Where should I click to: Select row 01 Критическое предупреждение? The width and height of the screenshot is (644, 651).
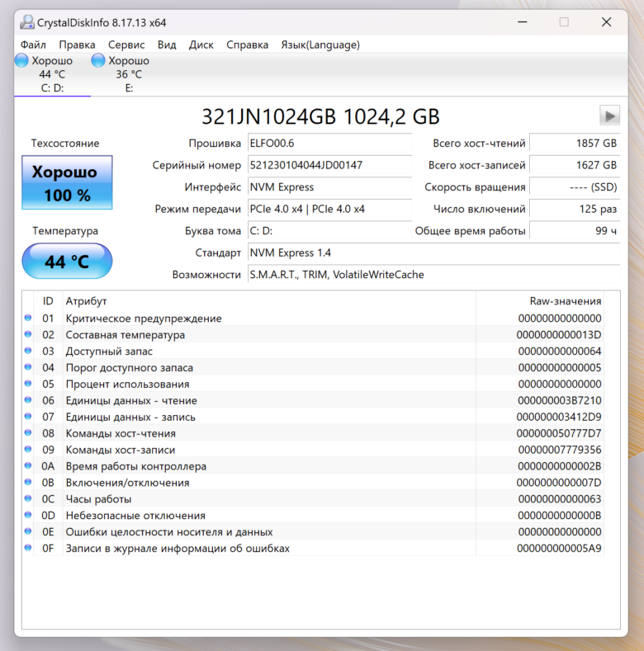[313, 318]
